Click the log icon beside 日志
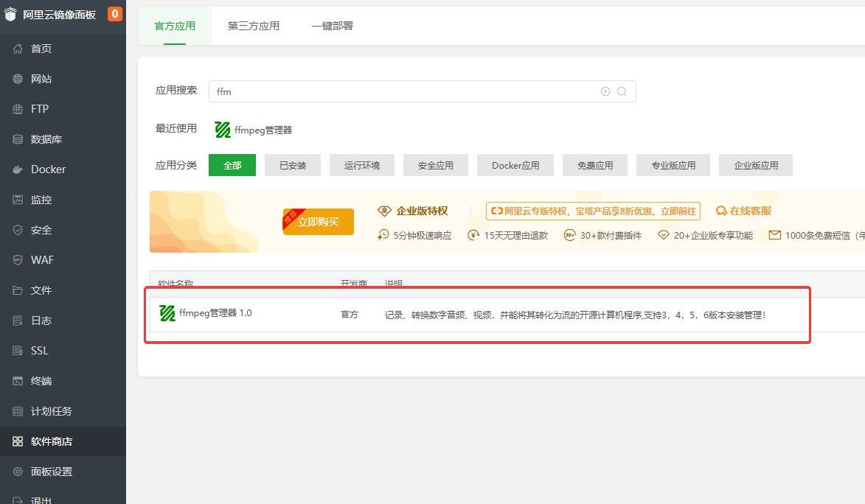The width and height of the screenshot is (865, 504). pyautogui.click(x=18, y=321)
